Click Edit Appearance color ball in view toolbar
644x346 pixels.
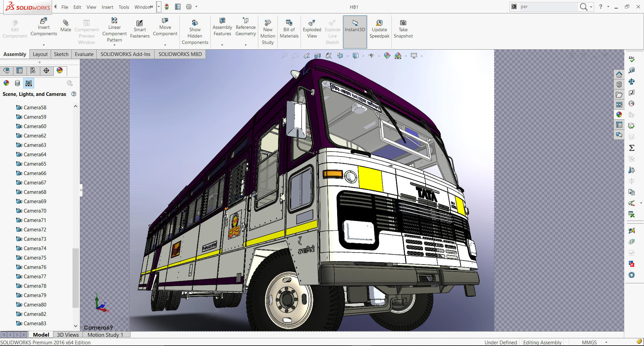pyautogui.click(x=387, y=56)
